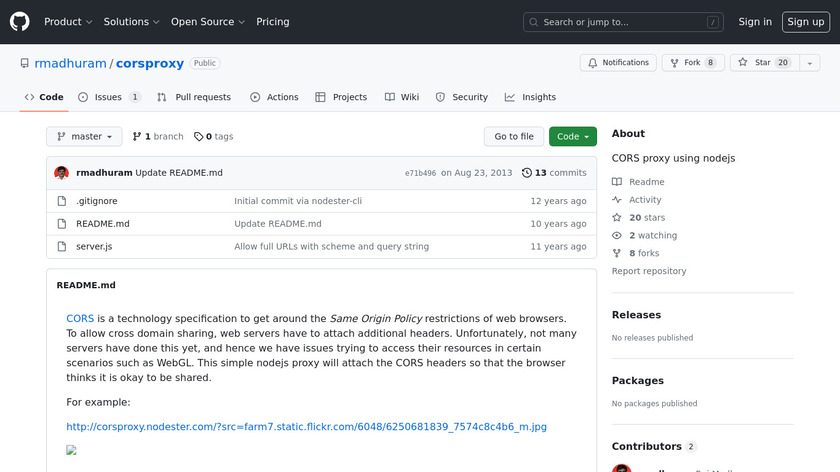Click the Go to file button
This screenshot has width=840, height=472.
(x=514, y=137)
